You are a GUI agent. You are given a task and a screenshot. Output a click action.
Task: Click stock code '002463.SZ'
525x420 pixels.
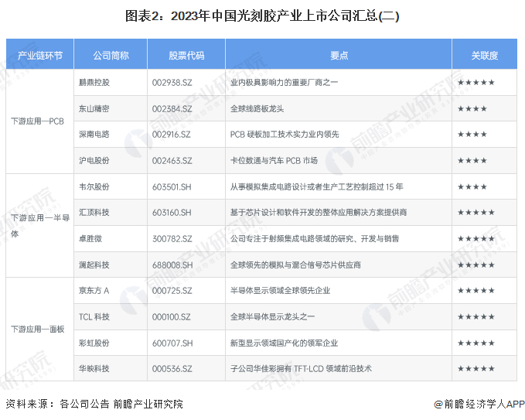[x=172, y=160]
